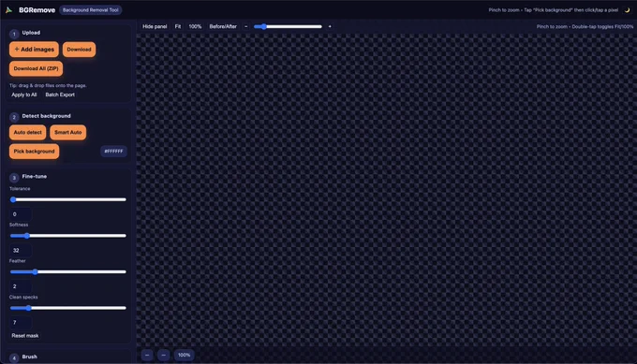
Task: Click 100% in the top toolbar
Action: click(x=195, y=26)
